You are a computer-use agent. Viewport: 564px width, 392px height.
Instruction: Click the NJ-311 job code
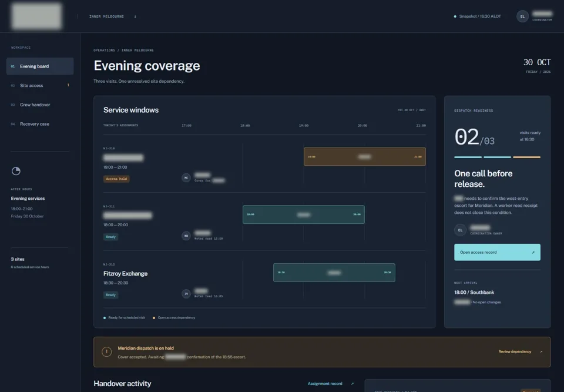(x=109, y=206)
